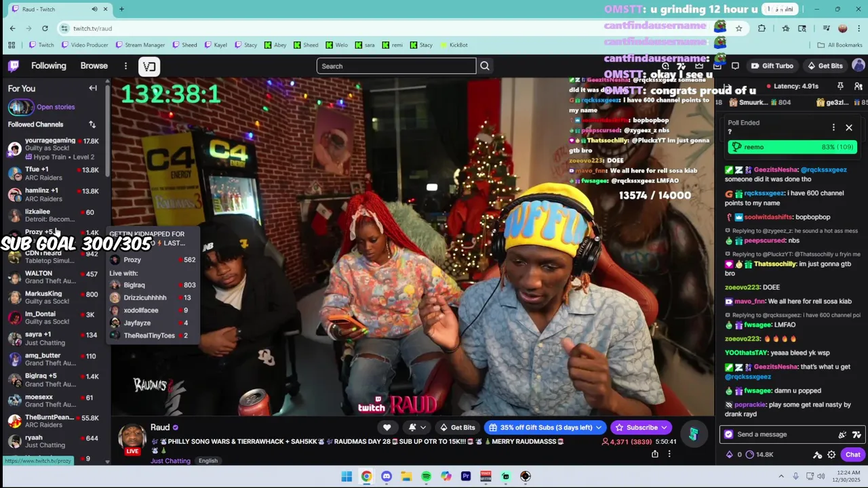Click the English tag
Image resolution: width=868 pixels, height=488 pixels.
click(x=208, y=461)
